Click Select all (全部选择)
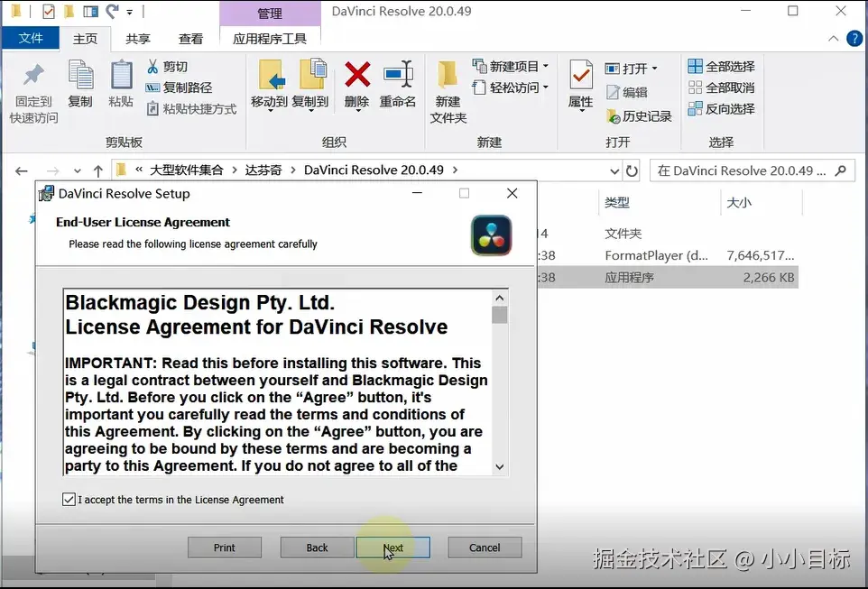The image size is (868, 589). pyautogui.click(x=721, y=67)
